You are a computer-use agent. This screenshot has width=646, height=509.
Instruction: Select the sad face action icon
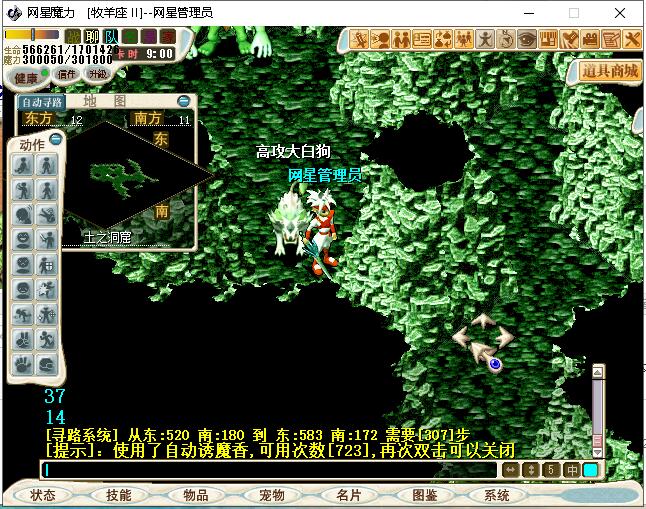tap(23, 290)
